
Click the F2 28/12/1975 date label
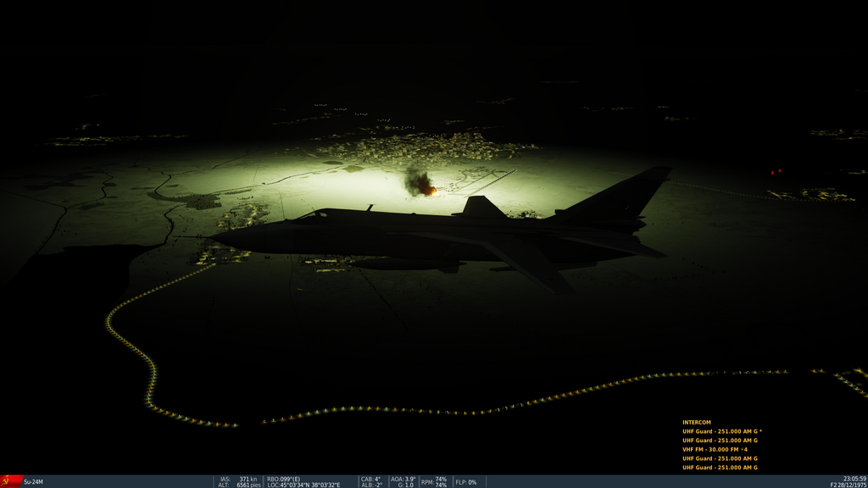[848, 485]
